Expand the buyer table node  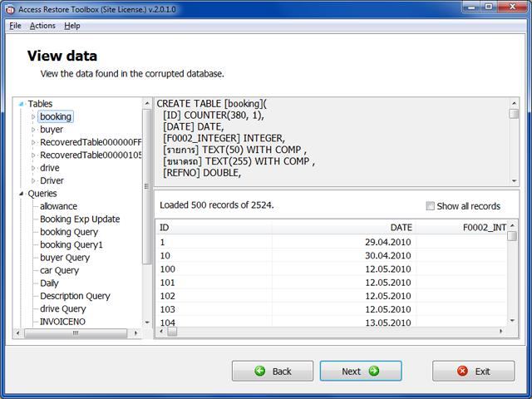pyautogui.click(x=33, y=130)
